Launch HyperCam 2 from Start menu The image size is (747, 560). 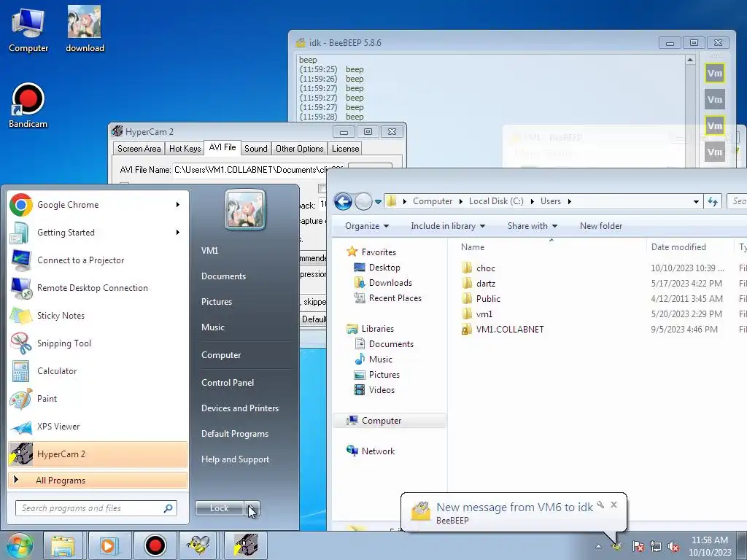(98, 454)
